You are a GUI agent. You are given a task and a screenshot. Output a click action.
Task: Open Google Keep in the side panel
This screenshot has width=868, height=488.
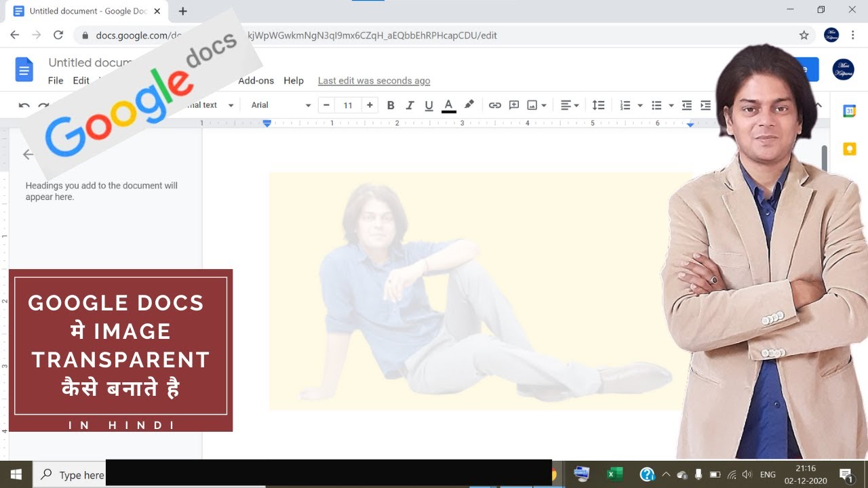[849, 148]
